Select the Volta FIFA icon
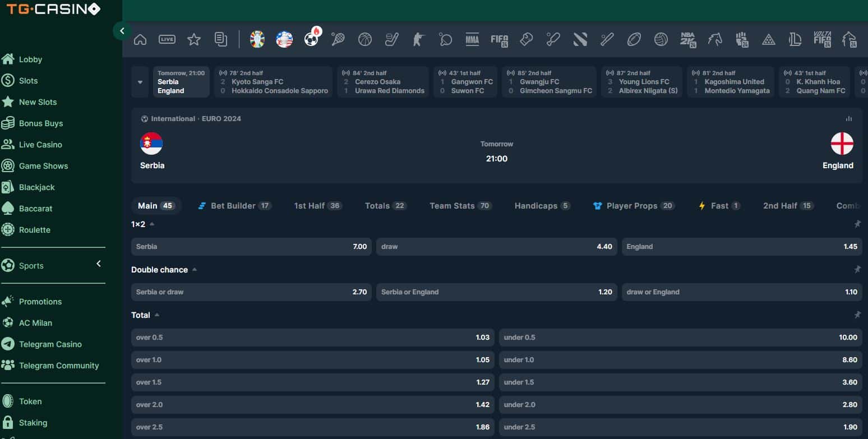The width and height of the screenshot is (868, 439). (823, 39)
